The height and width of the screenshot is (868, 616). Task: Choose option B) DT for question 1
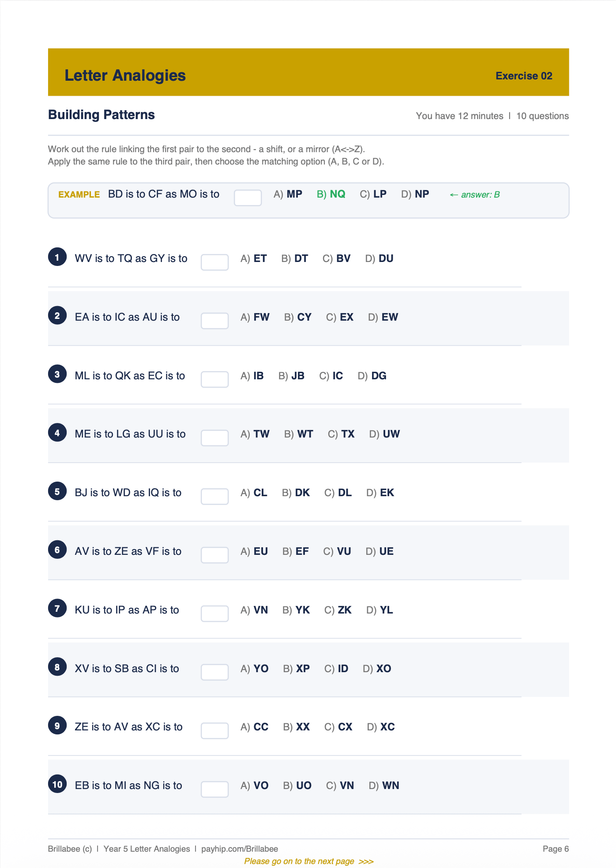click(x=294, y=258)
